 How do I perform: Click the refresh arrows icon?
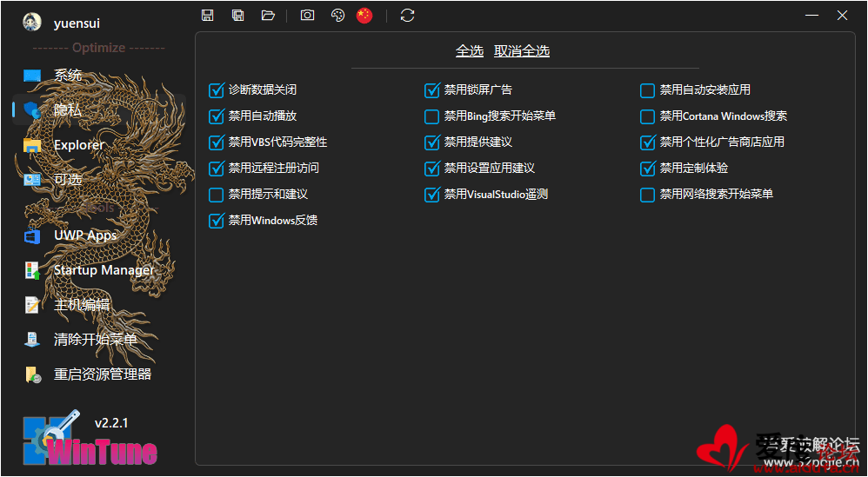(407, 16)
